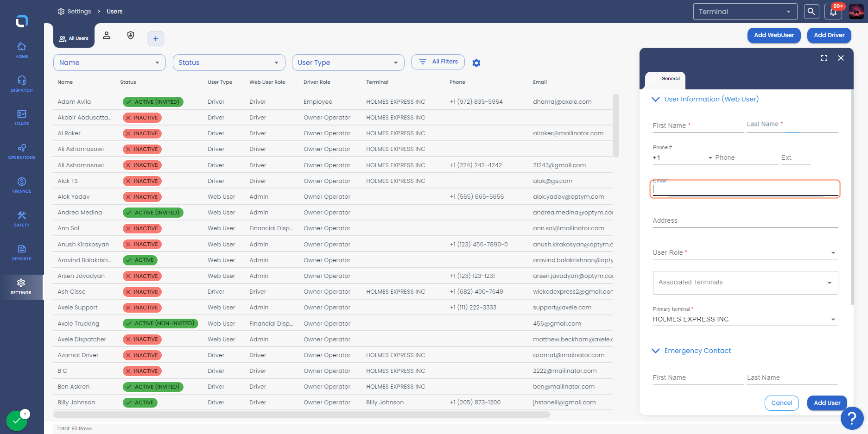868x434 pixels.
Task: Click the search magnifier icon in the header
Action: [811, 12]
